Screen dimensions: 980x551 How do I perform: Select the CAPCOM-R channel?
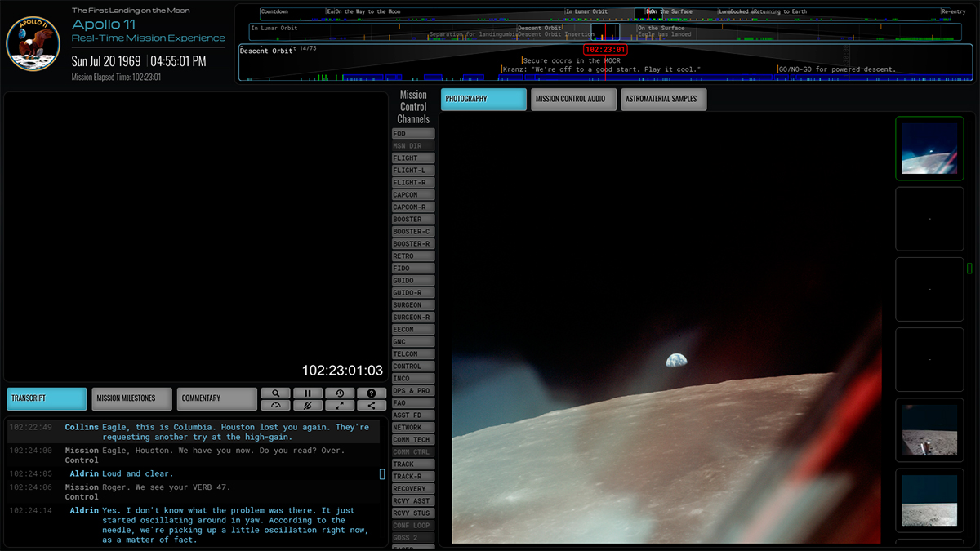(413, 207)
